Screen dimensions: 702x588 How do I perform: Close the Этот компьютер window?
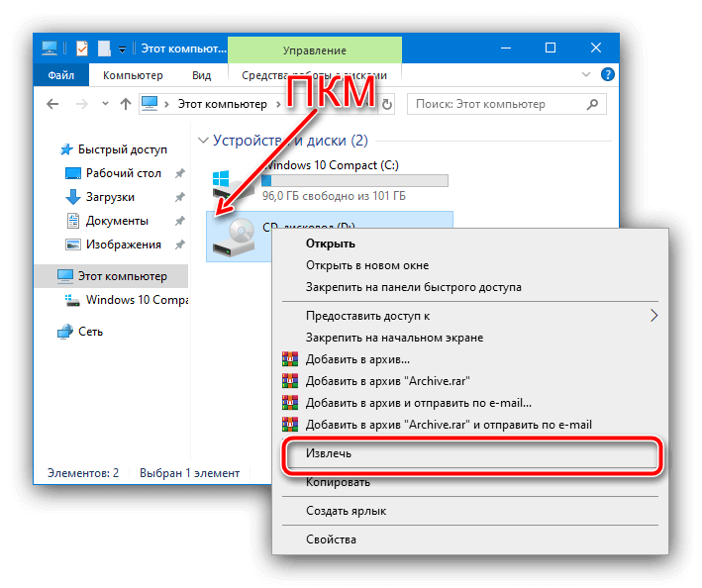point(596,48)
